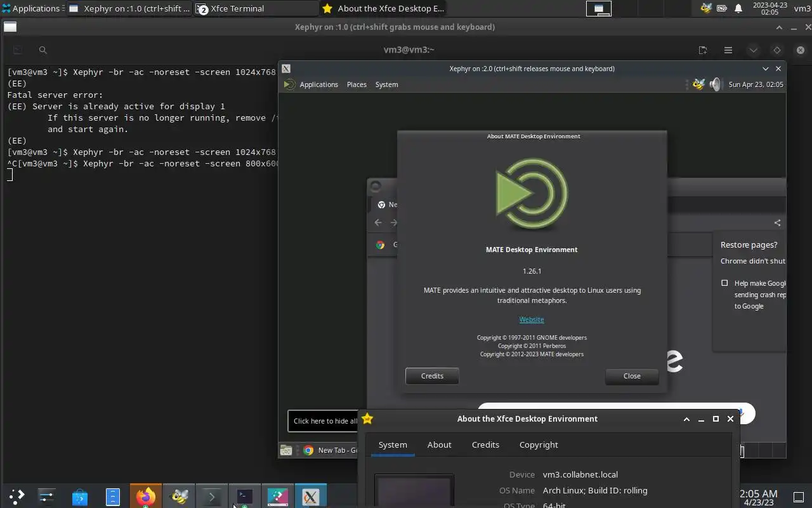Click the vm3 user label in top panel

802,8
